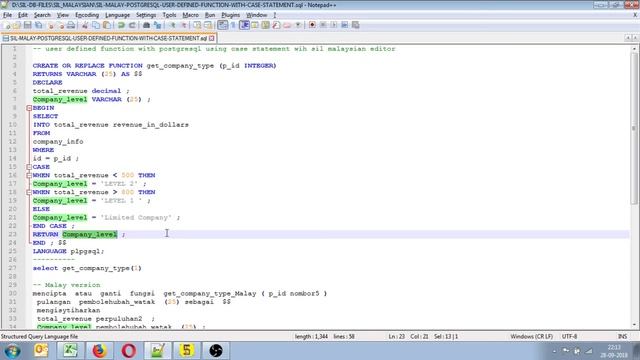Click the Paste toolbar icon
Image resolution: width=640 pixels, height=360 pixels.
click(107, 25)
